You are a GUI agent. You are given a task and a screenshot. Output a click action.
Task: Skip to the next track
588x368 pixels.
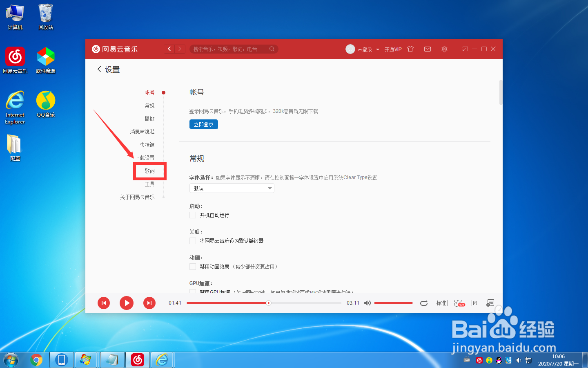click(149, 303)
